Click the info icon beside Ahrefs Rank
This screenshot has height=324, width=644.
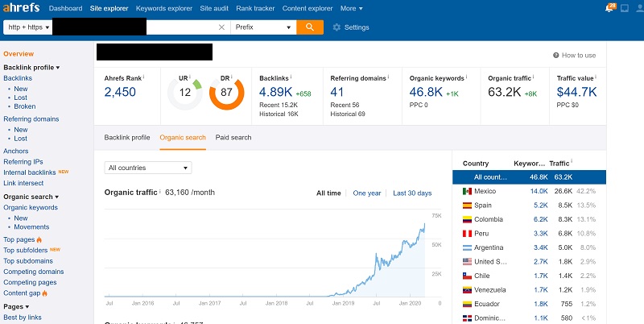point(143,77)
